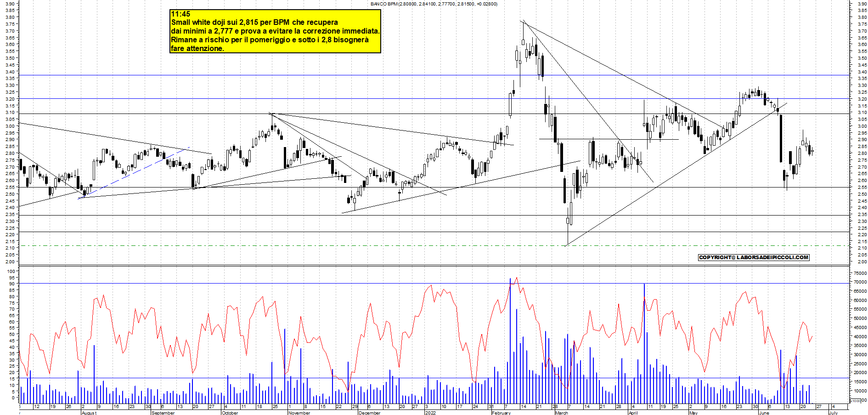
Task: Click the 95 oscillator scale value
Action: [12, 278]
